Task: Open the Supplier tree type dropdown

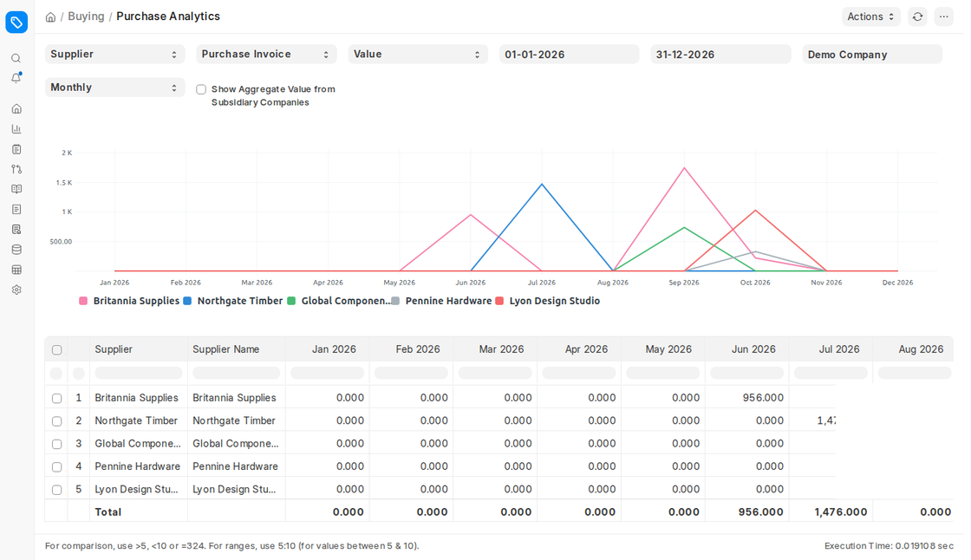Action: coord(114,54)
